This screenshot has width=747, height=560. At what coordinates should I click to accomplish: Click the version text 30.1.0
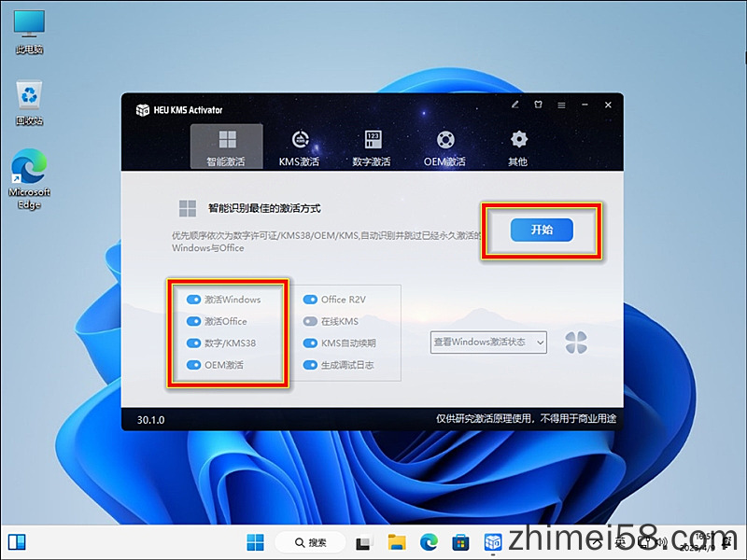151,420
